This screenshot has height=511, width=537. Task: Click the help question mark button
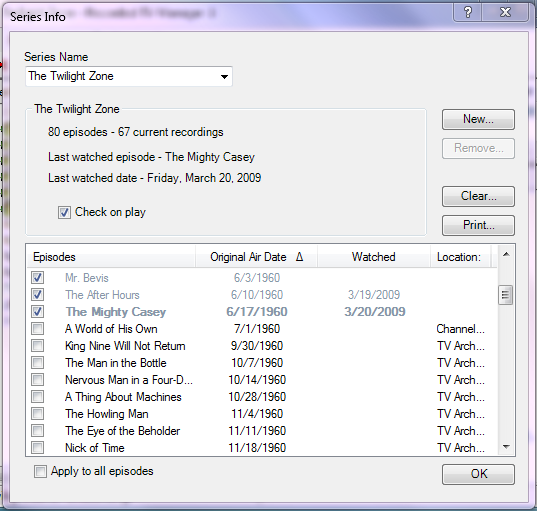pyautogui.click(x=467, y=13)
